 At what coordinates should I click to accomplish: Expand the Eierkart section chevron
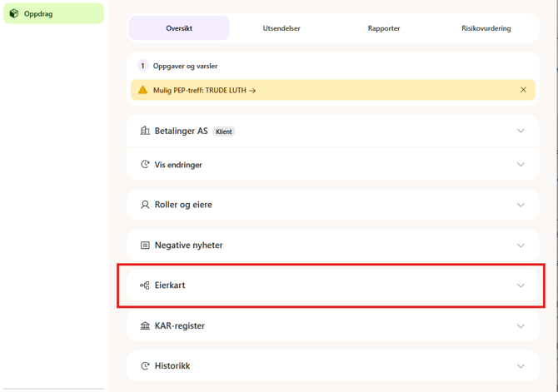521,285
